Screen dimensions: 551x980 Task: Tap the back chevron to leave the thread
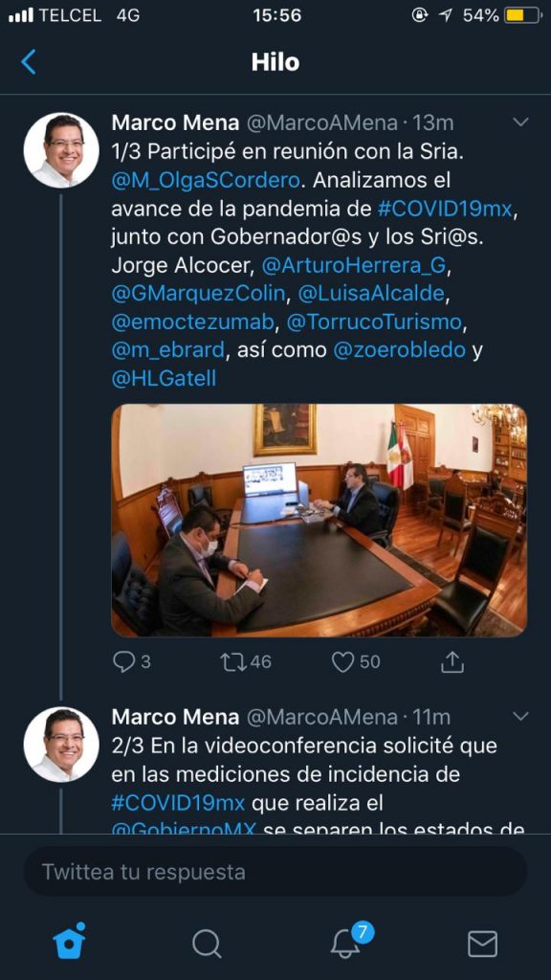[x=28, y=60]
